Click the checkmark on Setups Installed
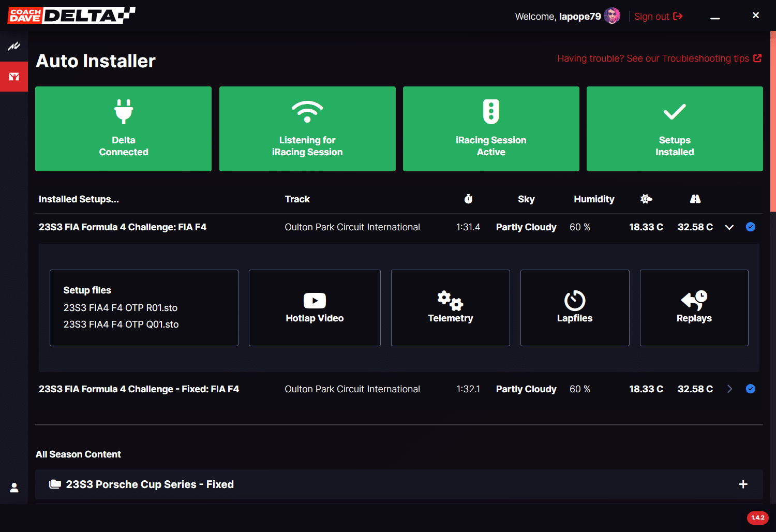776x532 pixels. pos(675,112)
